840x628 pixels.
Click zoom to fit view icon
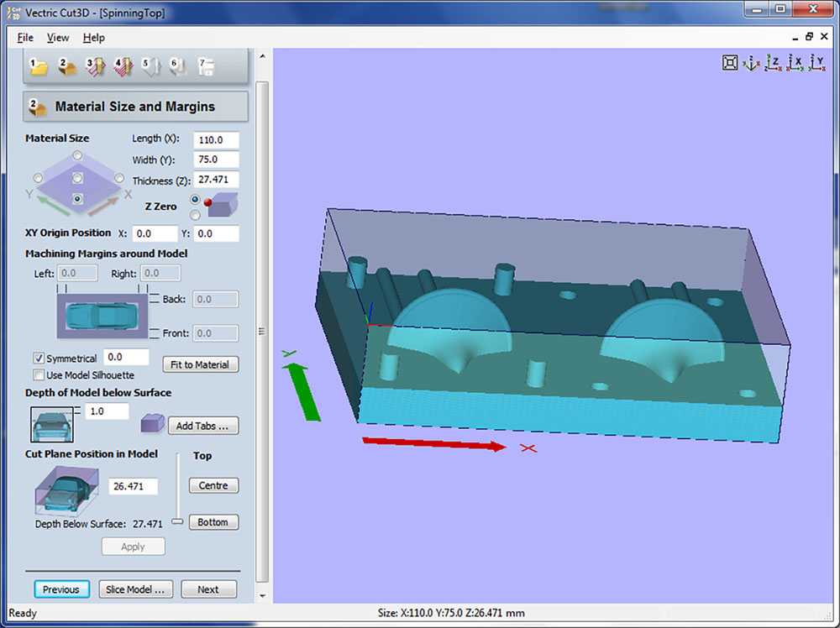coord(730,63)
